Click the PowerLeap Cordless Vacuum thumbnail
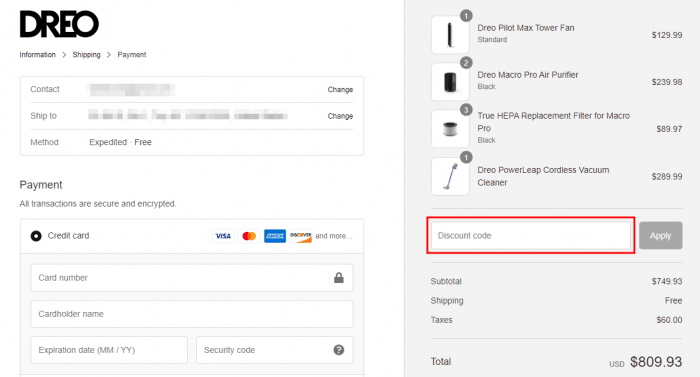700x377 pixels. [450, 176]
